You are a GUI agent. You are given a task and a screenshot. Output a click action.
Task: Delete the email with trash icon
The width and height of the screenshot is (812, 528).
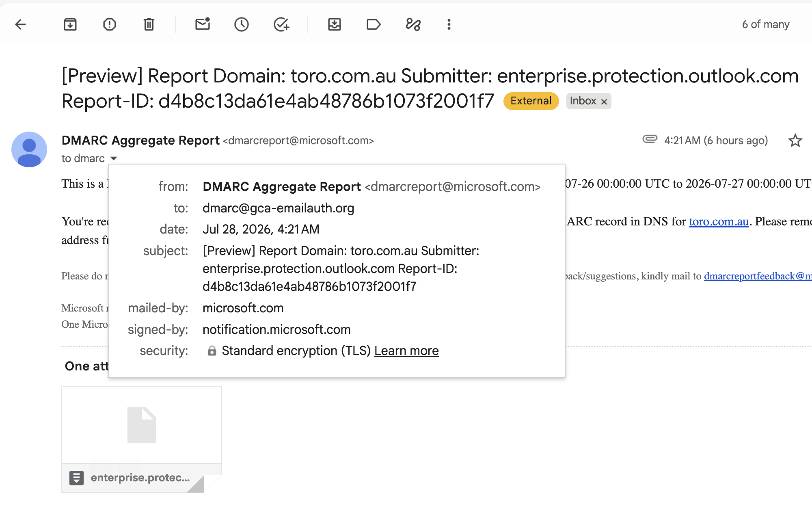[x=149, y=24]
